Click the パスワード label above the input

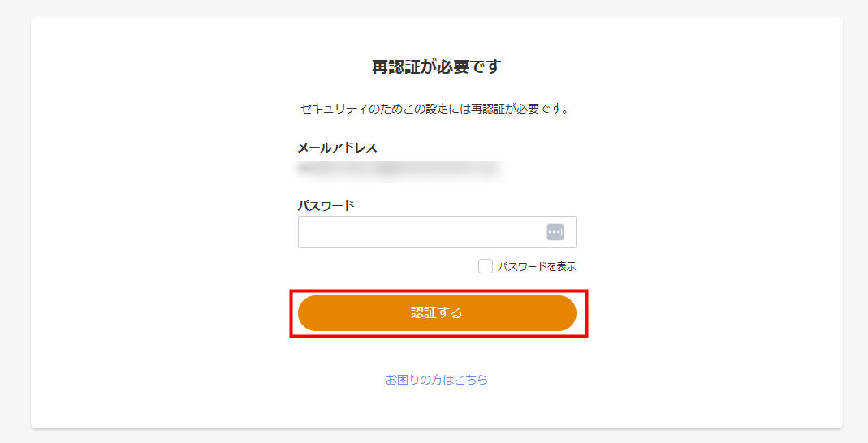(x=326, y=205)
